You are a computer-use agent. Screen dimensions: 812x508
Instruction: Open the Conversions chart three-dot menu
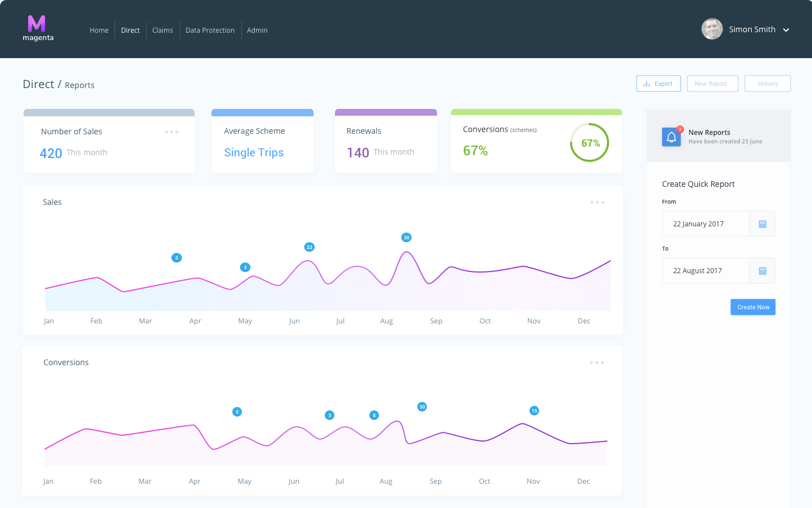pos(597,362)
